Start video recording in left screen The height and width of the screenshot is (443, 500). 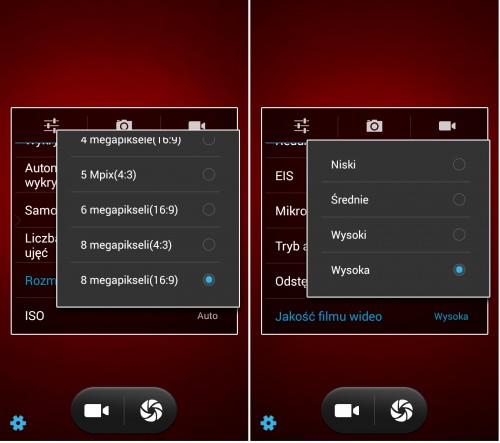click(96, 411)
